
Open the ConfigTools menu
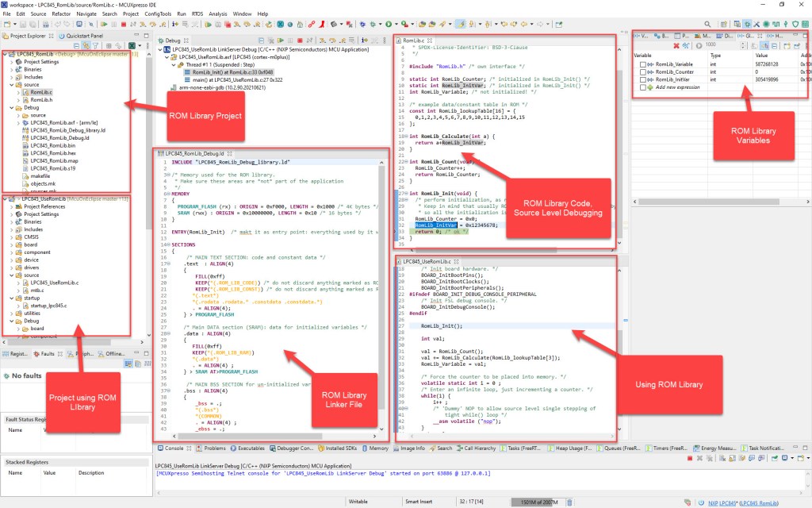(159, 14)
